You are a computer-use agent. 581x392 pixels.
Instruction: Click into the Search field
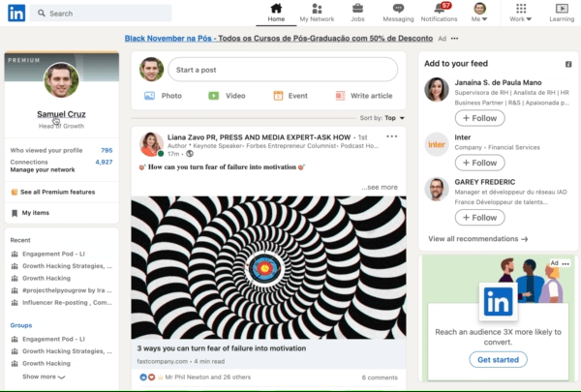[101, 14]
